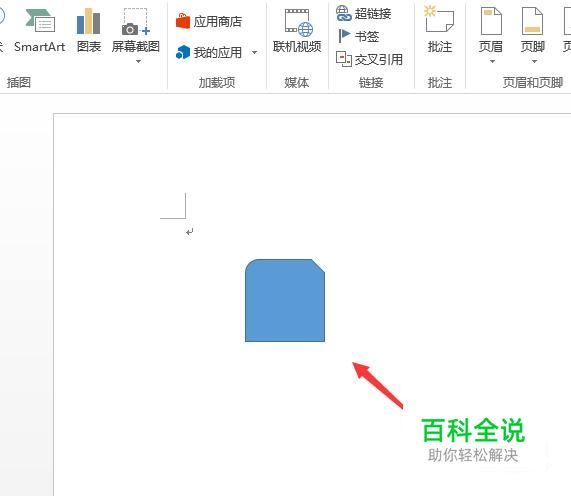Add a 书签 bookmark

coord(358,36)
